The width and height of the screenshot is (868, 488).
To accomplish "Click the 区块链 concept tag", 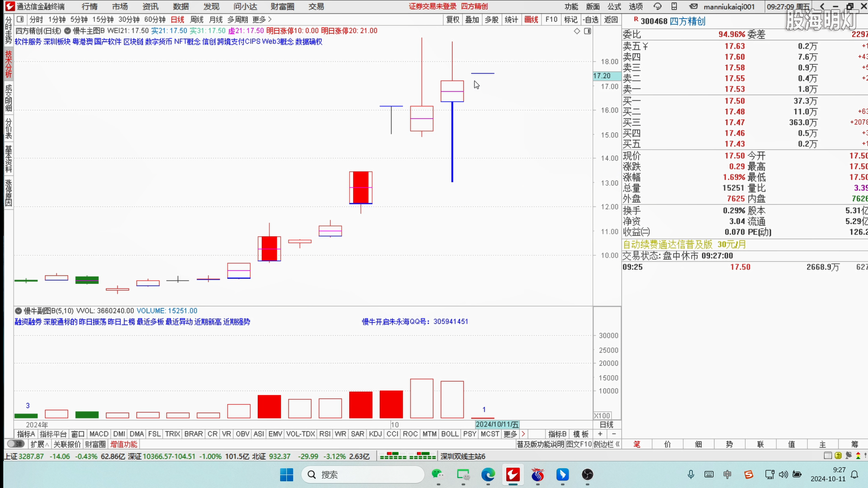I will (133, 41).
